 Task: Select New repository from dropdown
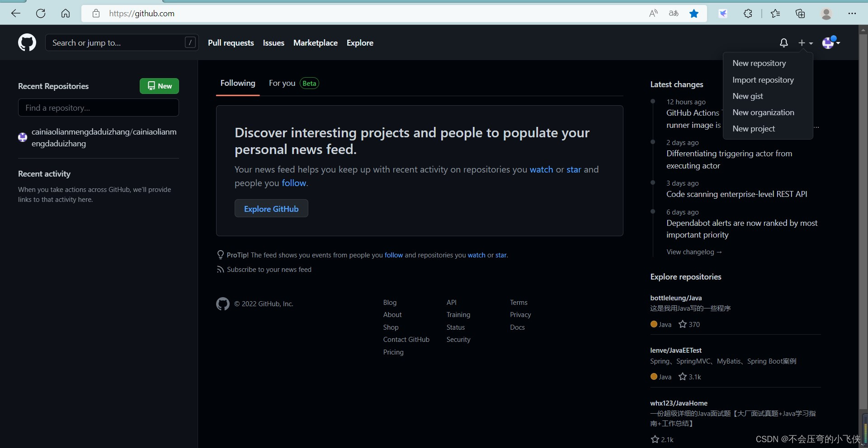coord(759,63)
